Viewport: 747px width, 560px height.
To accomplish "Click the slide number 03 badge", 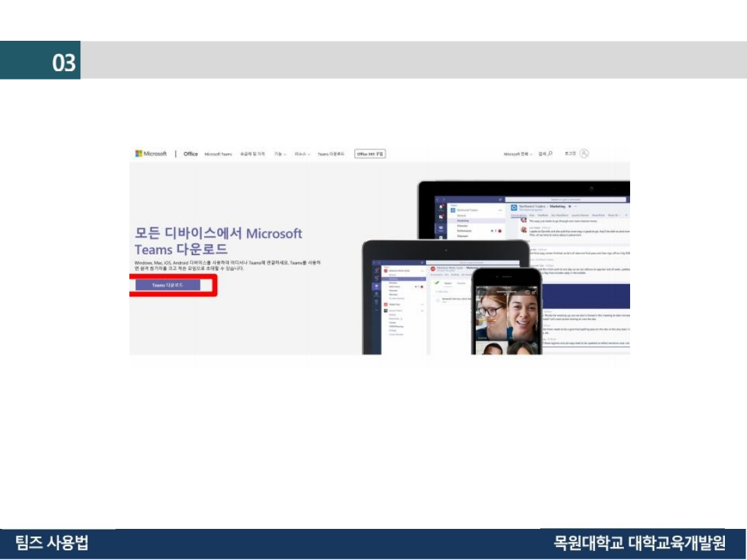I will click(x=63, y=63).
